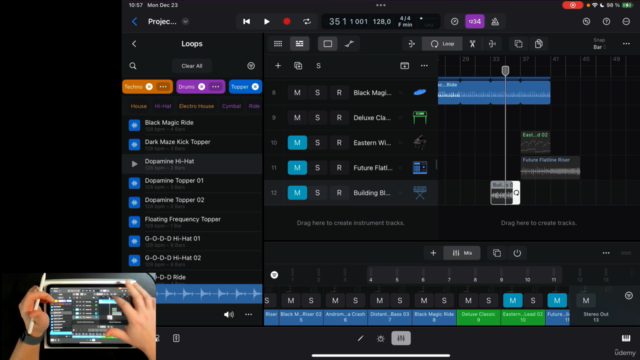
Task: Clear all loop filters
Action: point(192,66)
